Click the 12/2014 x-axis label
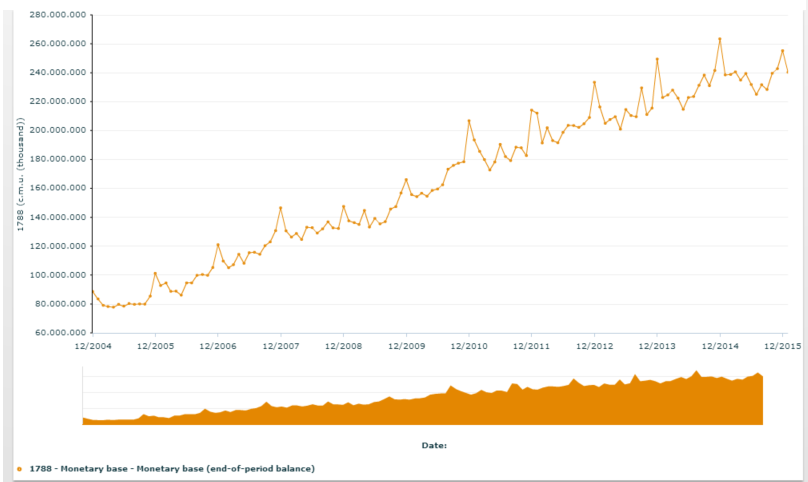The height and width of the screenshot is (482, 808). tap(720, 346)
